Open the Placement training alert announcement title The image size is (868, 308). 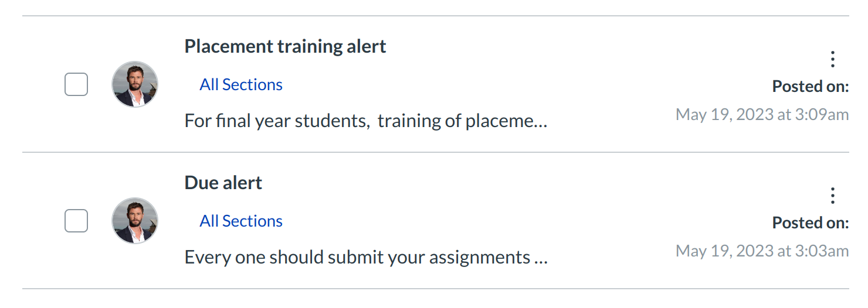pos(285,46)
